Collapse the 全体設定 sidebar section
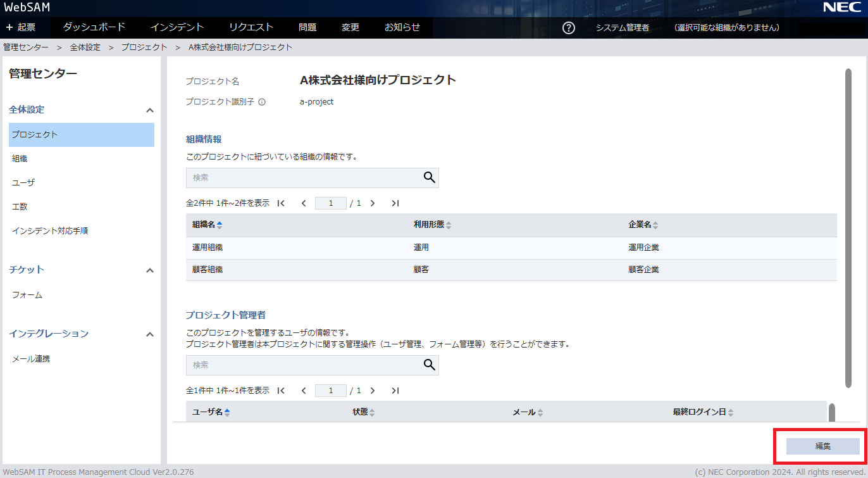 click(x=150, y=110)
